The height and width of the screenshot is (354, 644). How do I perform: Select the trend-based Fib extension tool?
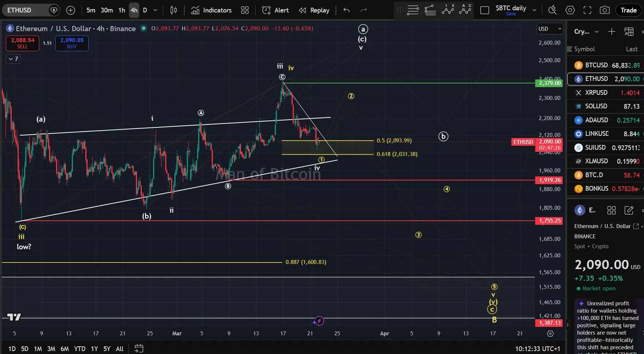coord(430,10)
